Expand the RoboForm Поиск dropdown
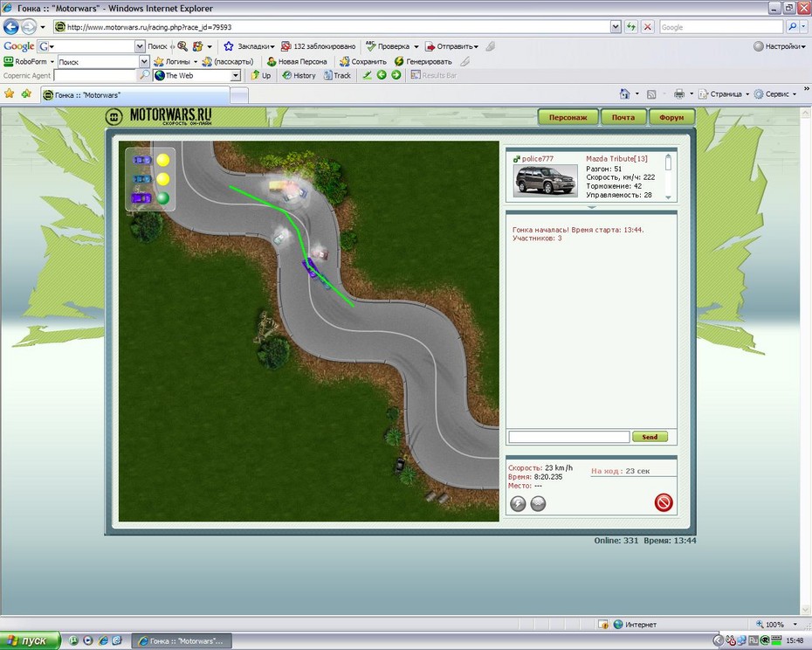 tap(144, 62)
